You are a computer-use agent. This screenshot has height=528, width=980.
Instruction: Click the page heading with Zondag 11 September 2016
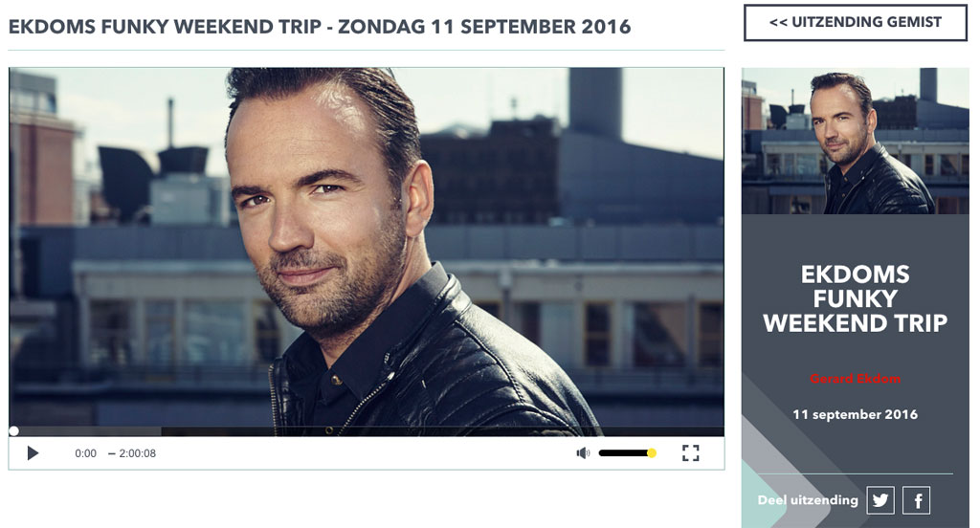320,27
